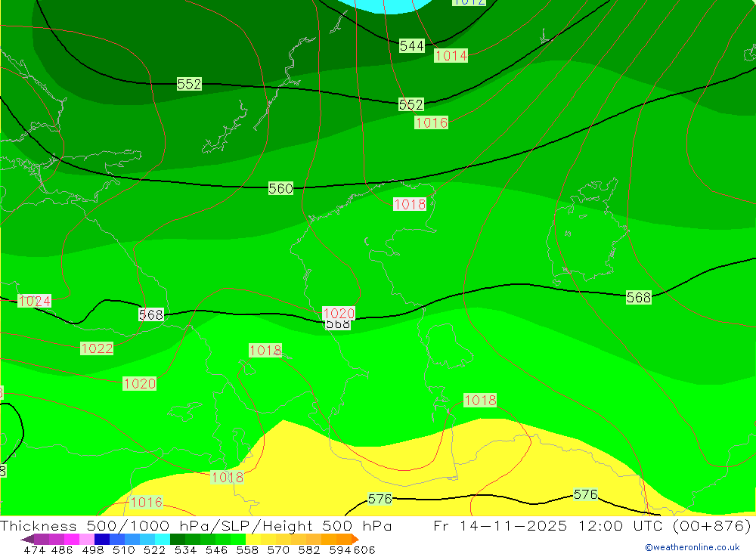Click the red 1016 label below the 552 label

coord(431,122)
